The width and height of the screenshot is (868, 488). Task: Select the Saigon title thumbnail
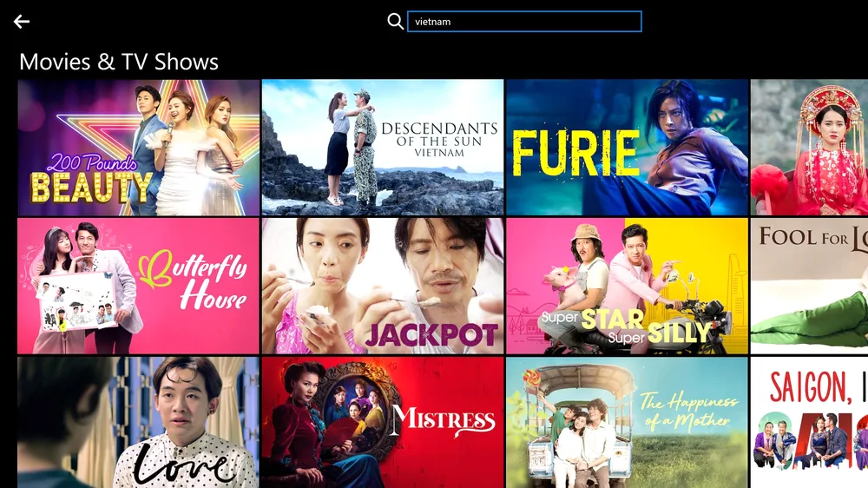809,423
